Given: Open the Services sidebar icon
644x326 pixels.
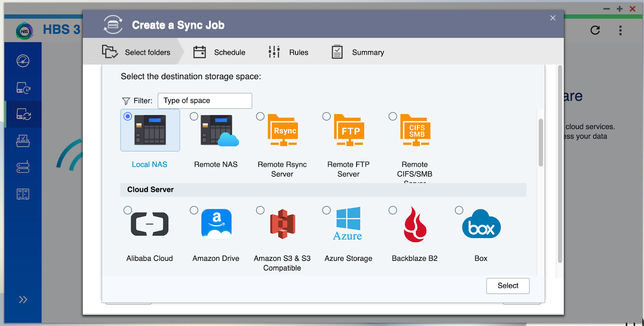Looking at the screenshot, I should pyautogui.click(x=23, y=167).
